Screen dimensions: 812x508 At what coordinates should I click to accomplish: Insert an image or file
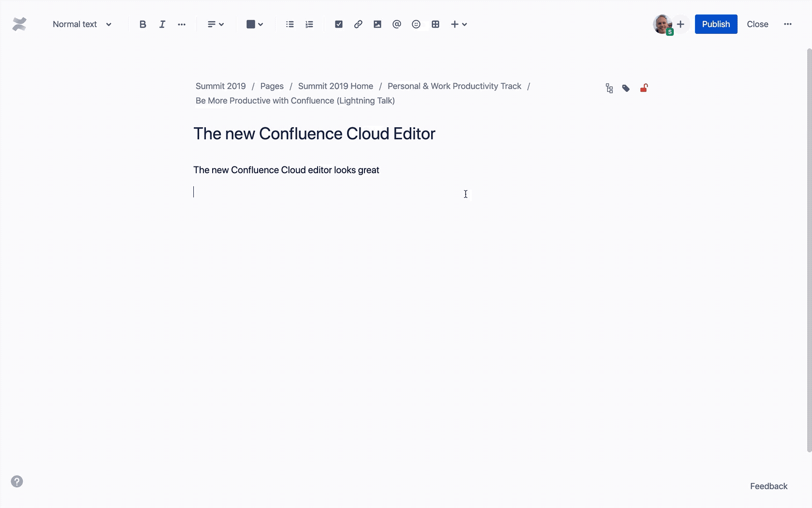pos(377,24)
